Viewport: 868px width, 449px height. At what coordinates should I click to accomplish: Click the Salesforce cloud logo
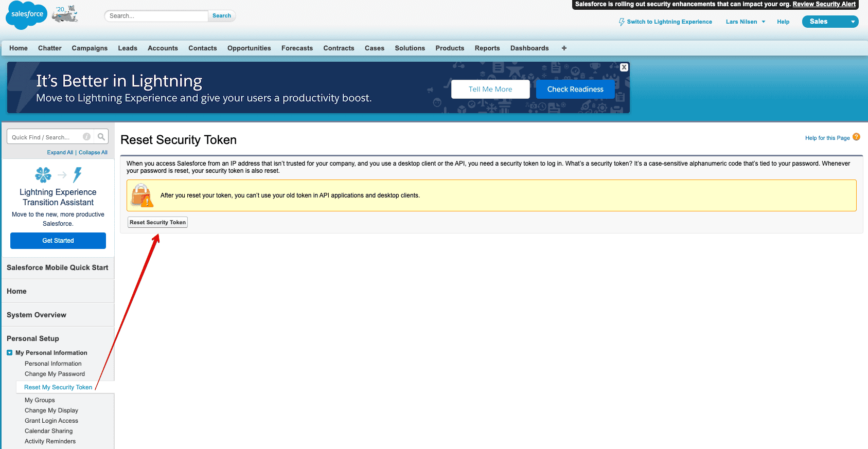coord(27,15)
